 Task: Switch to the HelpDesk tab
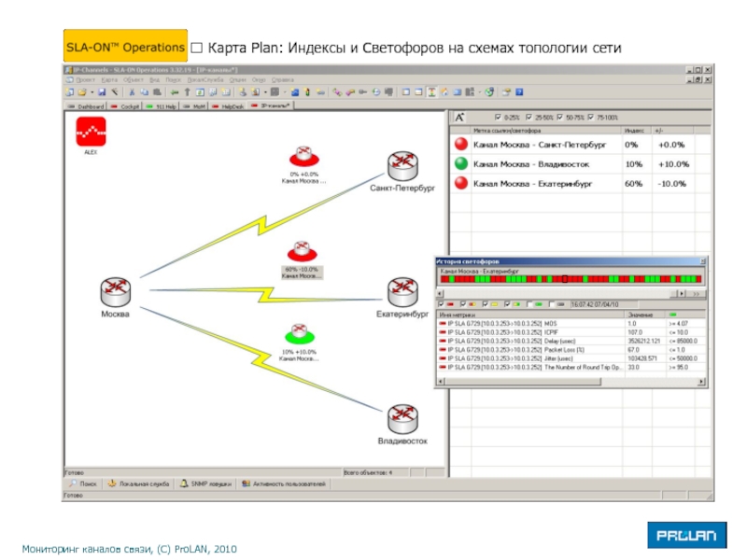click(228, 106)
